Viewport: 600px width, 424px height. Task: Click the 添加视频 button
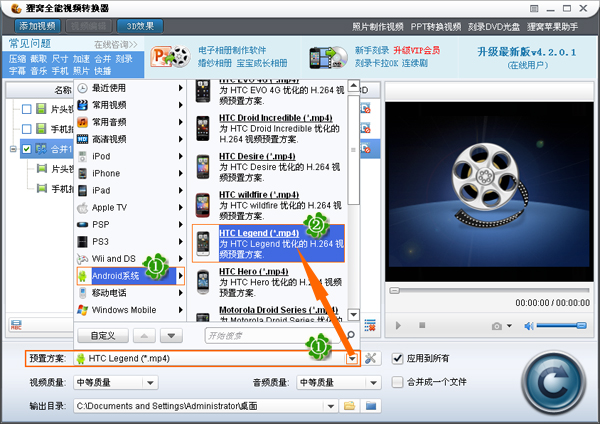(x=38, y=26)
